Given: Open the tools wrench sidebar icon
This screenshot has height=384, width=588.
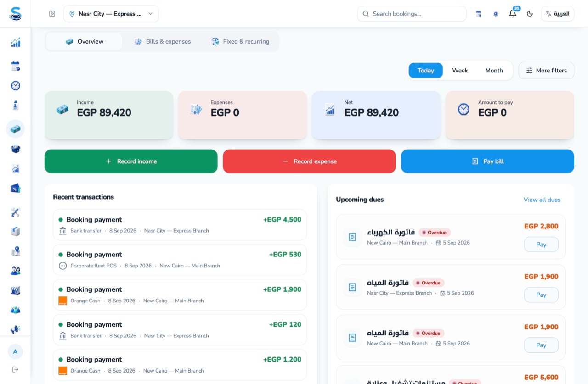Looking at the screenshot, I should coord(16,212).
